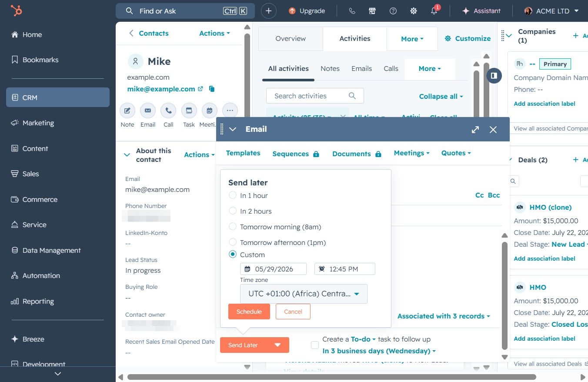The height and width of the screenshot is (382, 588).
Task: Select the In 1 hour radio option
Action: [x=233, y=195]
